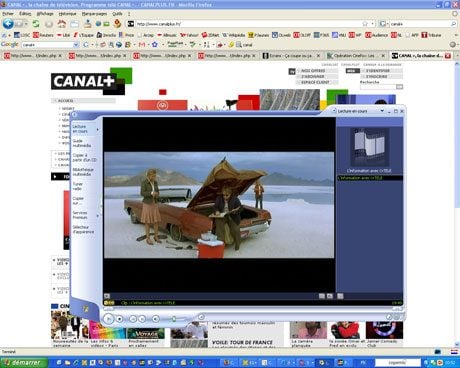Viewport: 460px width, 368px height.
Task: Click the démarrer Start button
Action: [x=22, y=362]
